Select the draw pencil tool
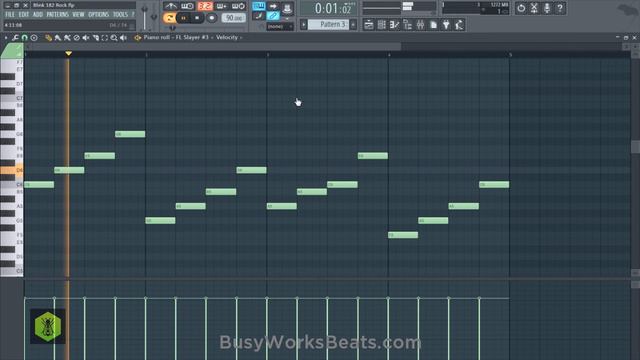This screenshot has height=360, width=640. [49, 38]
